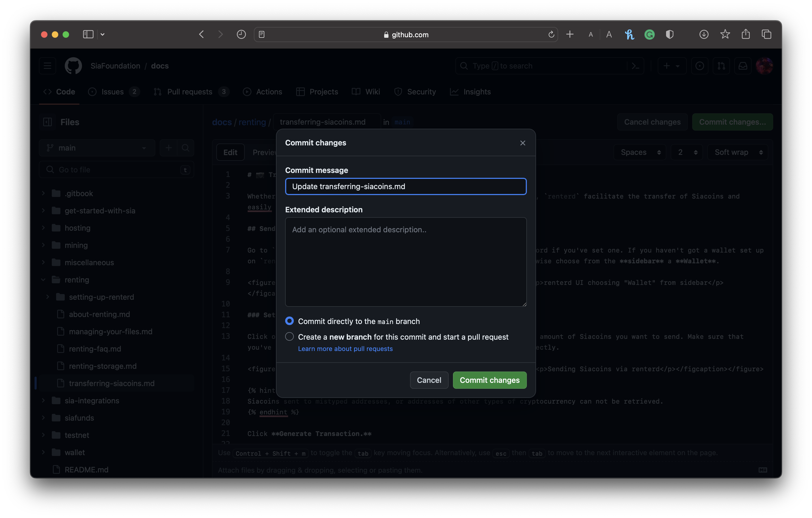812x518 pixels.
Task: Open the Safari sidebar toggle icon
Action: coord(88,35)
